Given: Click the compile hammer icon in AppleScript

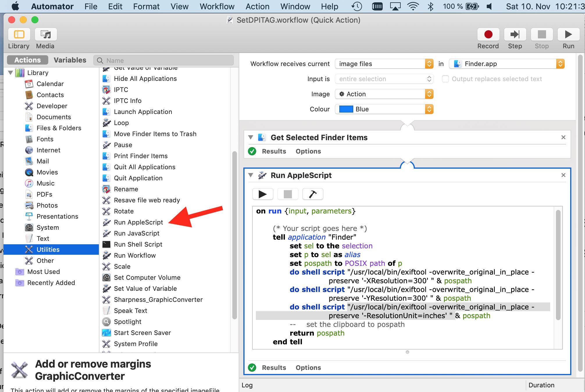Looking at the screenshot, I should point(313,194).
